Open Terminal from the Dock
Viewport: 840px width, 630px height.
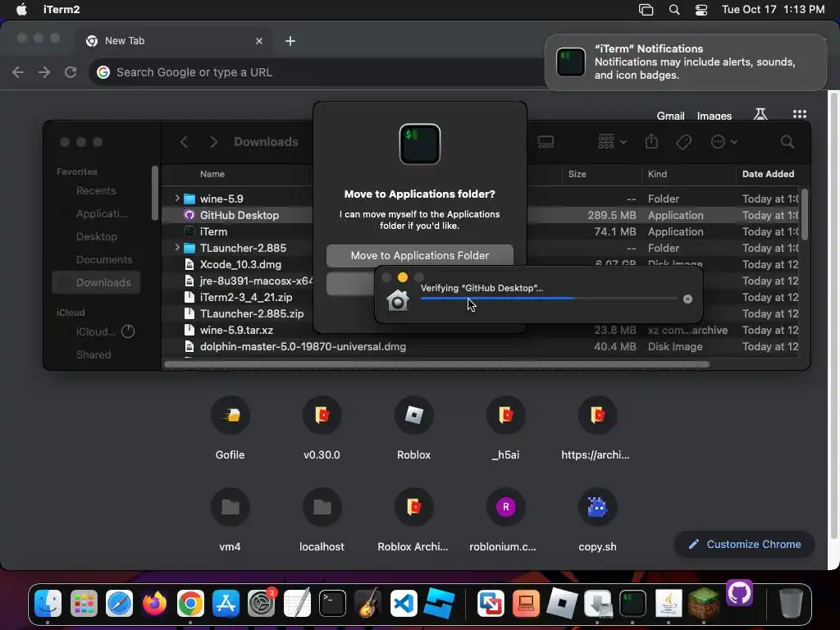(x=333, y=604)
